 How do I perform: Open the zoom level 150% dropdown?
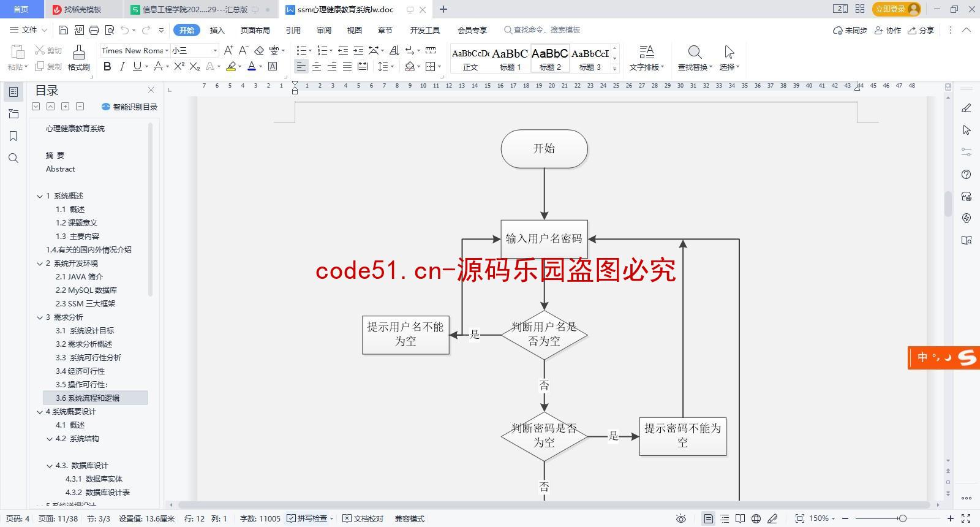tap(823, 518)
